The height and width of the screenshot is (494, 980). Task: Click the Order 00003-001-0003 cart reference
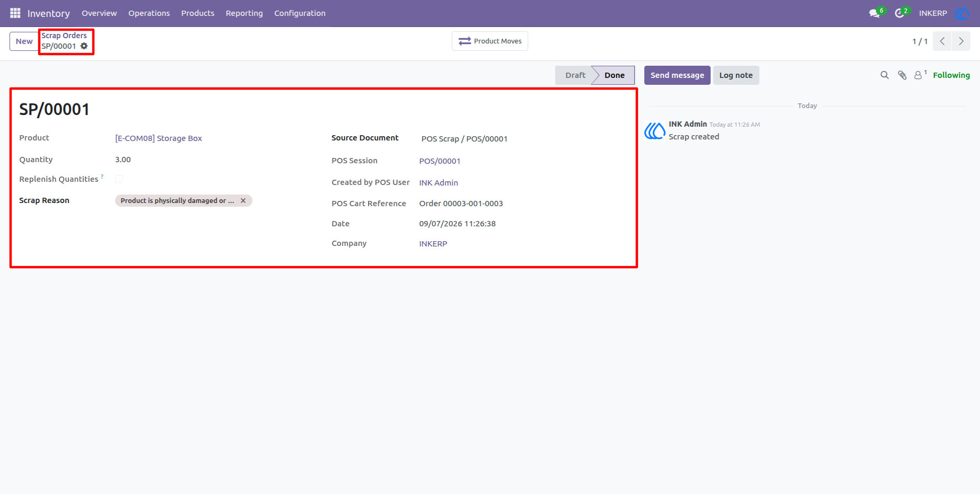(461, 204)
